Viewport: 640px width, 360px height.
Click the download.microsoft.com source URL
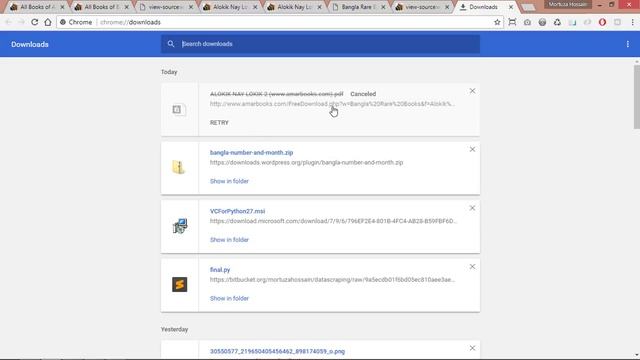(x=333, y=221)
